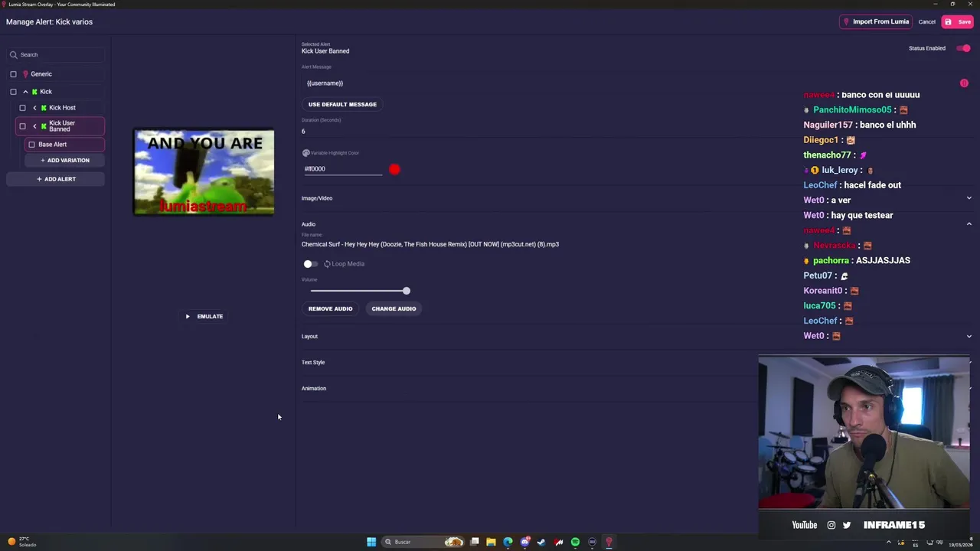Open weather widget in taskbar

tap(22, 542)
